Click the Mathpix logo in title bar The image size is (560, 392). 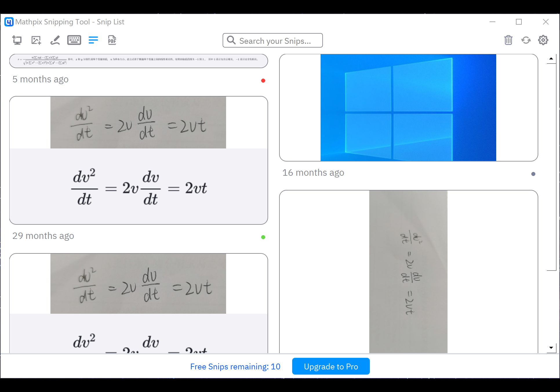tap(9, 22)
